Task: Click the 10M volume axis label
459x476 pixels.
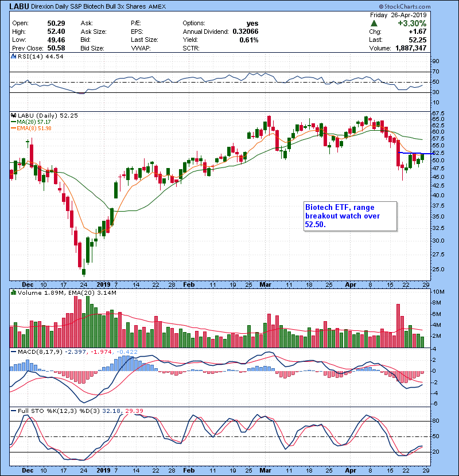Action: click(x=438, y=292)
